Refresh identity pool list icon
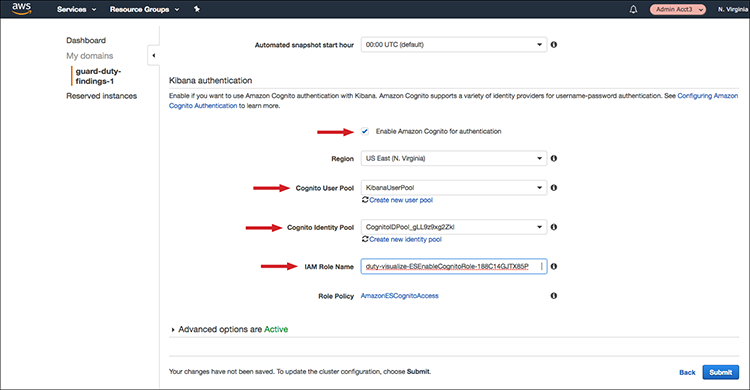This screenshot has height=390, width=750. point(365,239)
